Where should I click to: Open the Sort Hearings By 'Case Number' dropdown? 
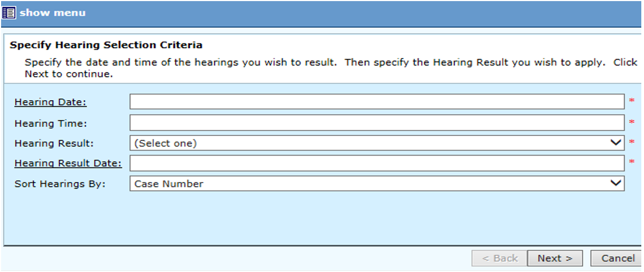point(368,184)
